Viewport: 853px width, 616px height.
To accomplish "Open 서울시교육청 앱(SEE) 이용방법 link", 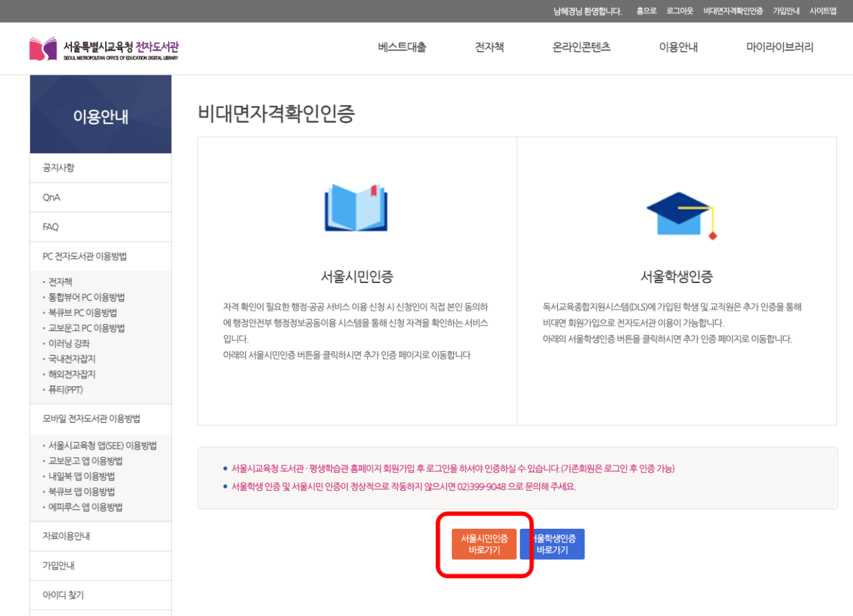I will (103, 446).
